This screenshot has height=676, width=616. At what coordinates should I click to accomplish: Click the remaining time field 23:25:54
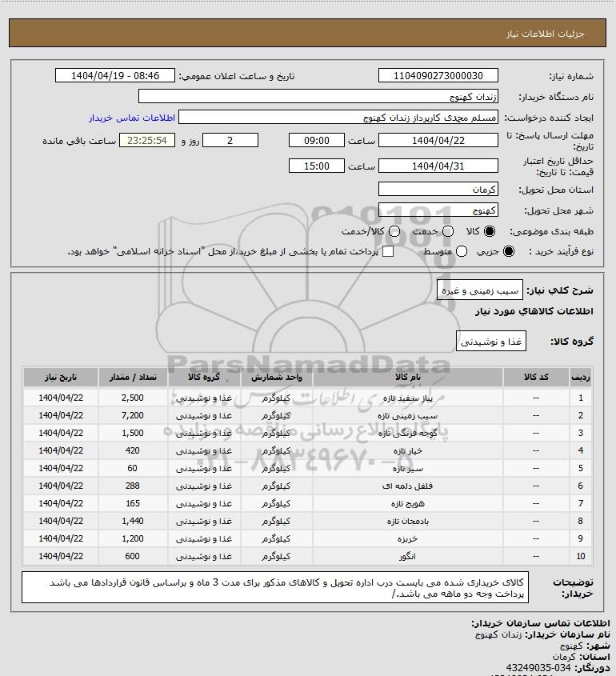(147, 141)
